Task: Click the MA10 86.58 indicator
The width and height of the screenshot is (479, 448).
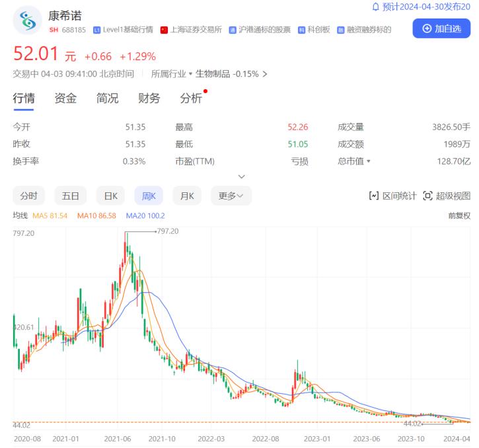Action: 96,216
